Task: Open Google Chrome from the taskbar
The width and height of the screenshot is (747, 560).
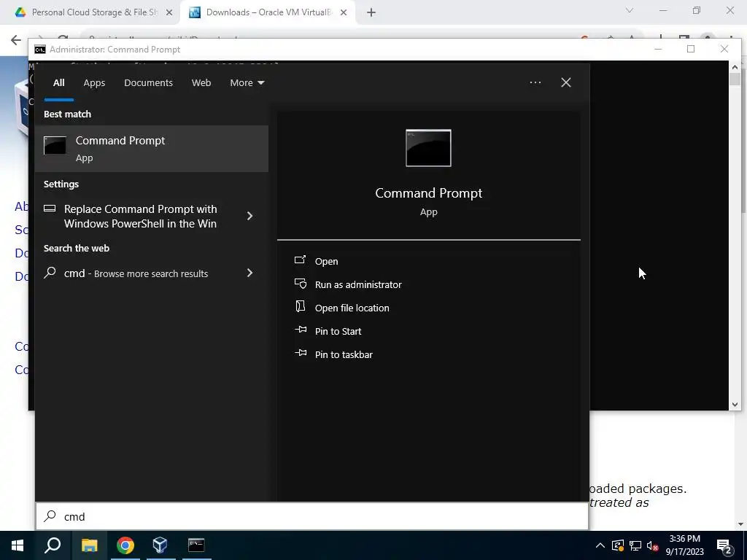Action: (x=125, y=545)
